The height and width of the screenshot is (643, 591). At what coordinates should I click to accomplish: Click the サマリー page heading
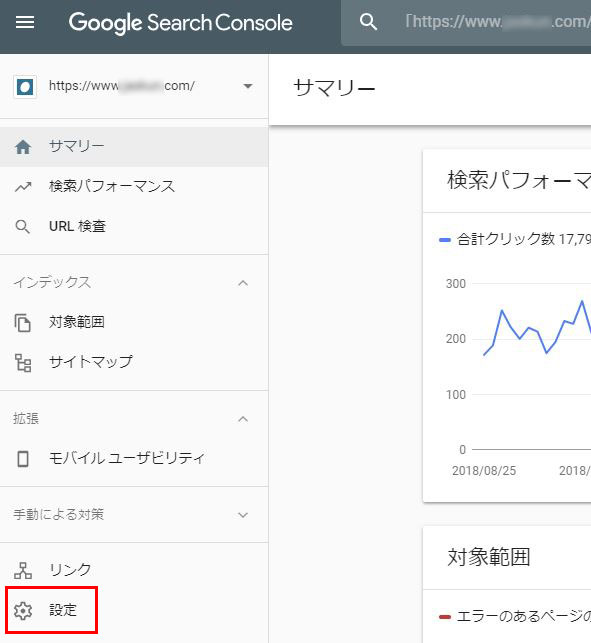[x=334, y=88]
